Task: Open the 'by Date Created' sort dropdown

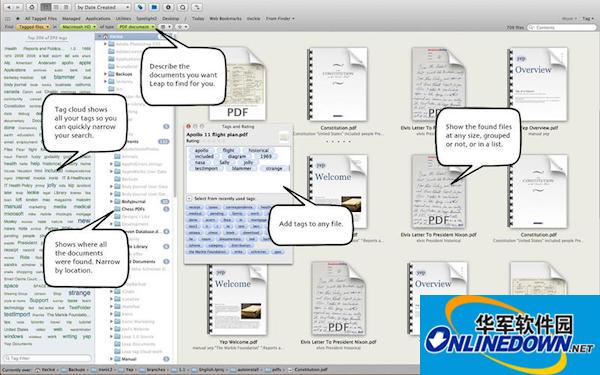Action: coord(103,7)
